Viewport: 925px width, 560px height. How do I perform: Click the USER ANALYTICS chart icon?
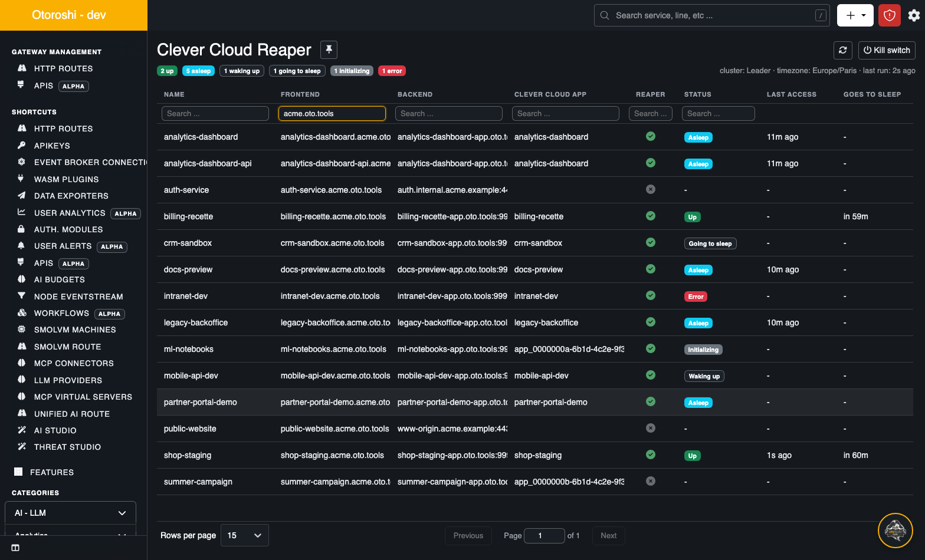(22, 212)
